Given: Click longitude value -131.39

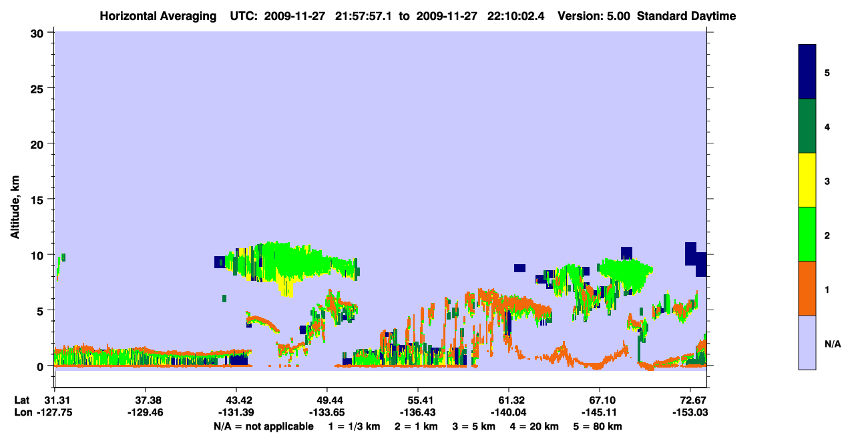Looking at the screenshot, I should click(236, 413).
